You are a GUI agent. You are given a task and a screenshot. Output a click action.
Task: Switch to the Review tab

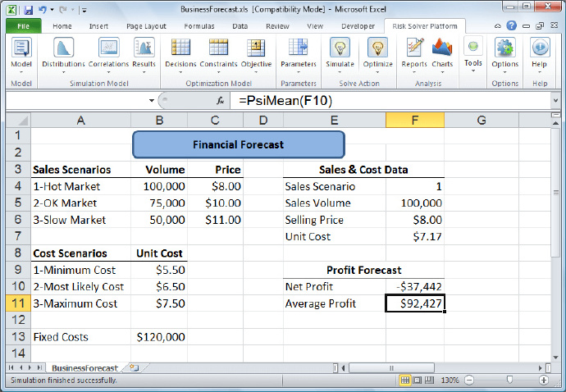(x=277, y=26)
